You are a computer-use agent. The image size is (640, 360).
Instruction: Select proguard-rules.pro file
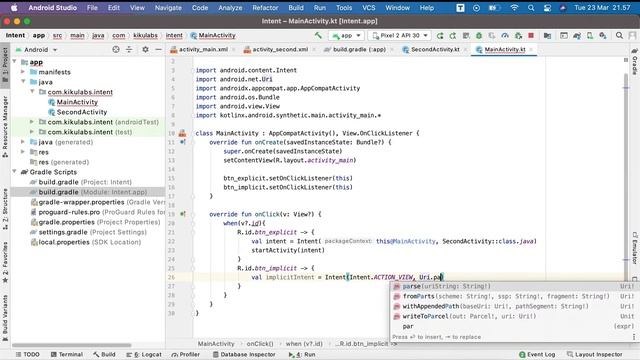(x=98, y=212)
